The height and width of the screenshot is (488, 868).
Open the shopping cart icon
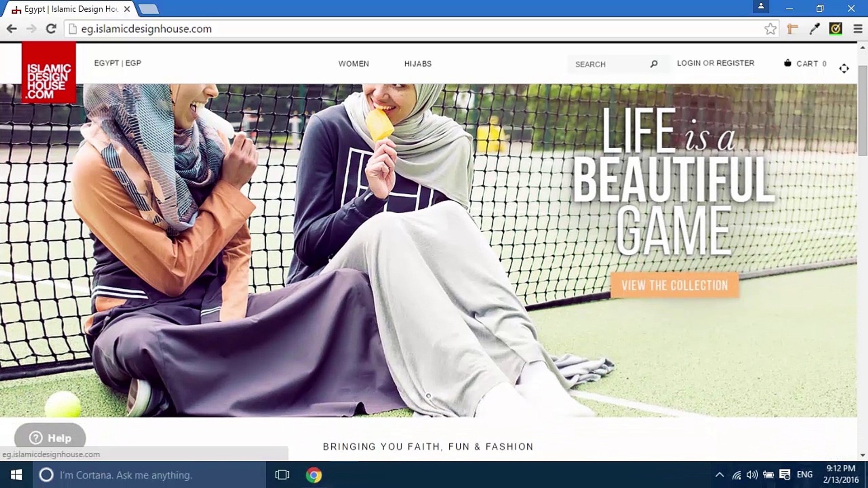click(788, 63)
